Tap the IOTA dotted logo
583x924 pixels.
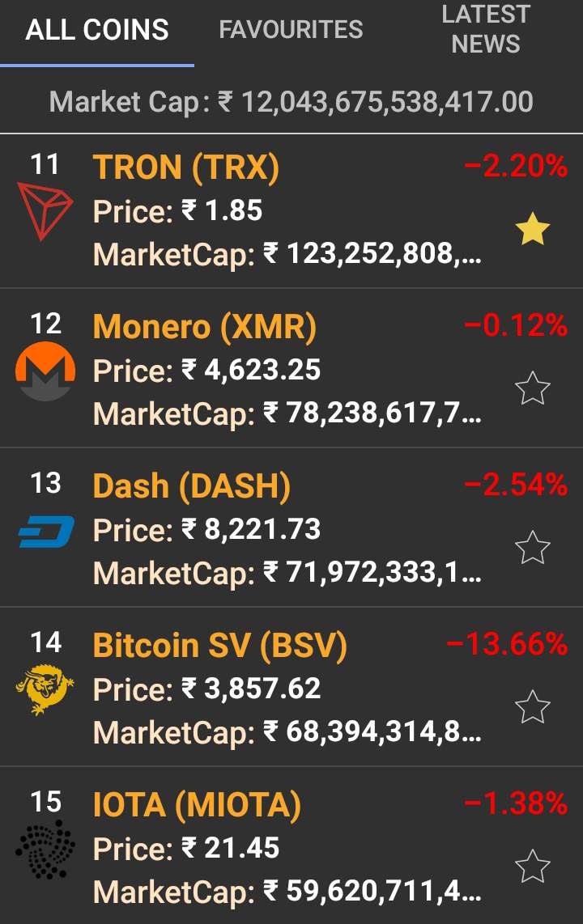[45, 850]
